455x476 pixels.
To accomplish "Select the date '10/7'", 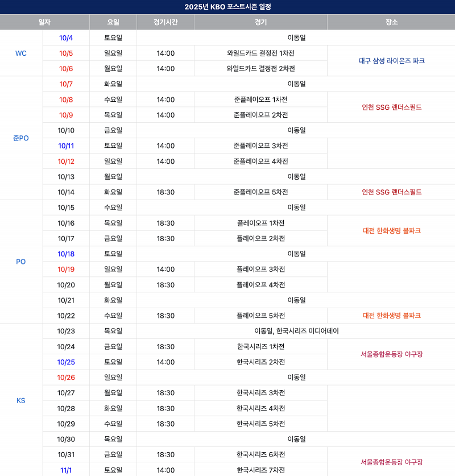I will (x=66, y=84).
